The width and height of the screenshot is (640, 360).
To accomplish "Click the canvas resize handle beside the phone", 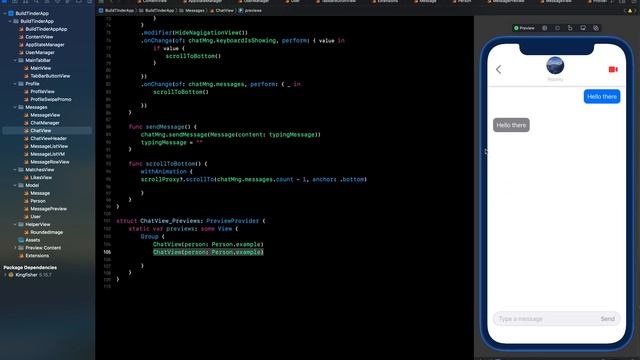I will pos(486,152).
